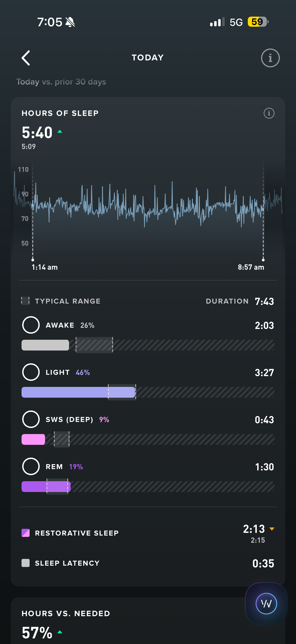Select the REM stage circle
This screenshot has width=296, height=644.
[31, 466]
